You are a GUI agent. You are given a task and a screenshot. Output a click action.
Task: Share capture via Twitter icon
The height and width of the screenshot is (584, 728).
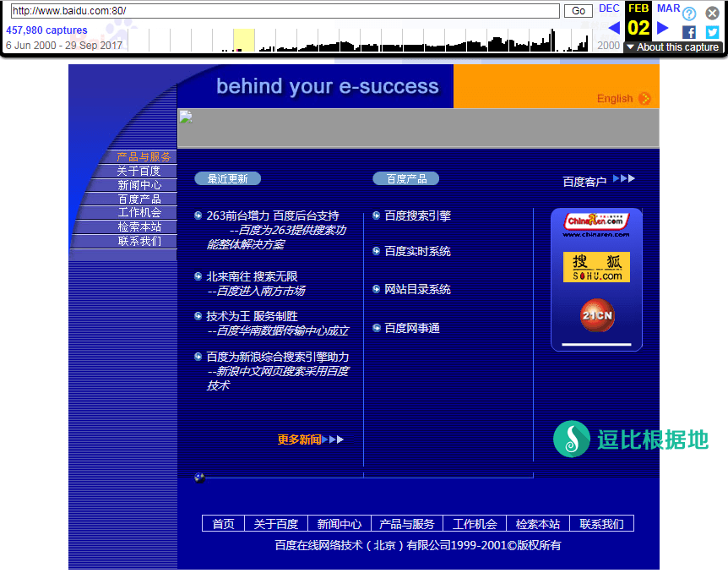click(x=712, y=32)
